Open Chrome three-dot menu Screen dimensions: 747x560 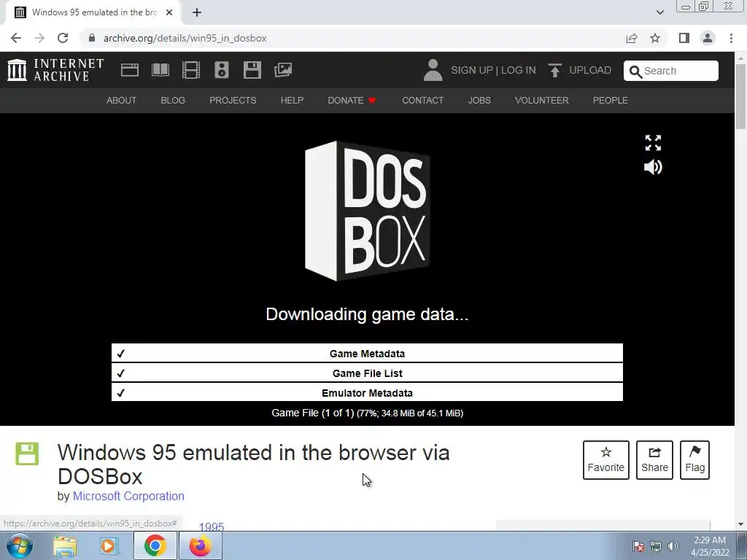coord(731,38)
